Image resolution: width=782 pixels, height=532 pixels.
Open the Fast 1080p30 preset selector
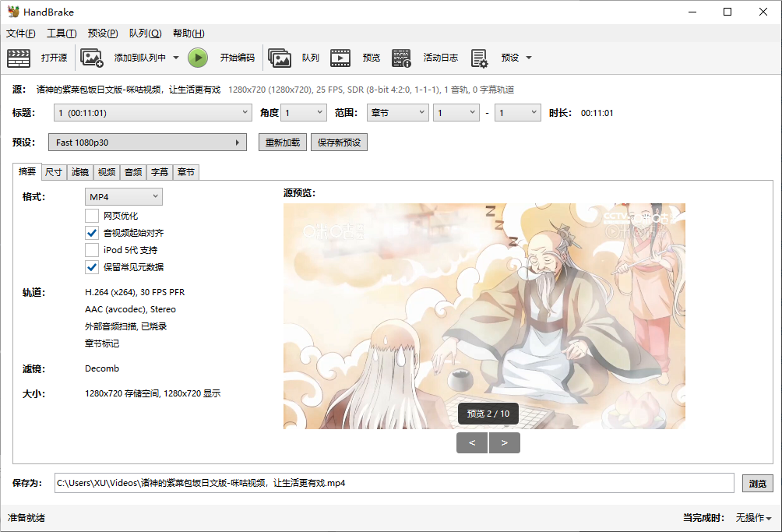click(146, 143)
